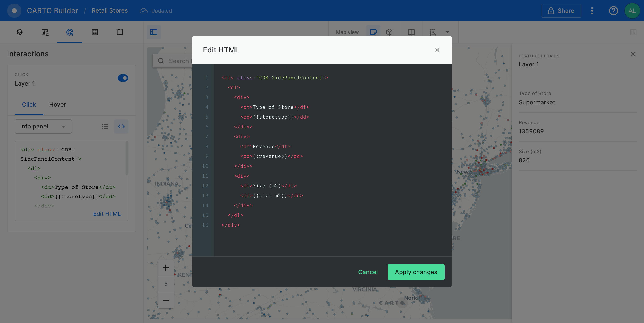Enable split dual map view icon
Screen dimensions: 644x323
click(411, 32)
